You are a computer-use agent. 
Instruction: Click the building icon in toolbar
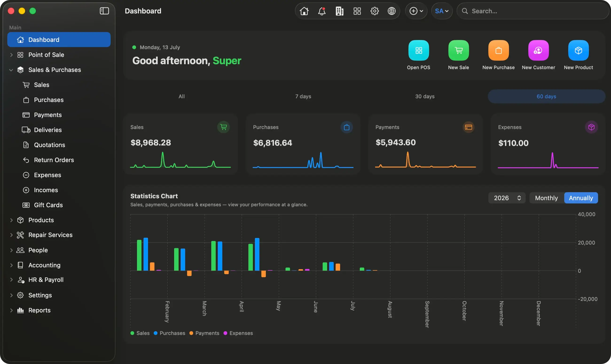339,11
